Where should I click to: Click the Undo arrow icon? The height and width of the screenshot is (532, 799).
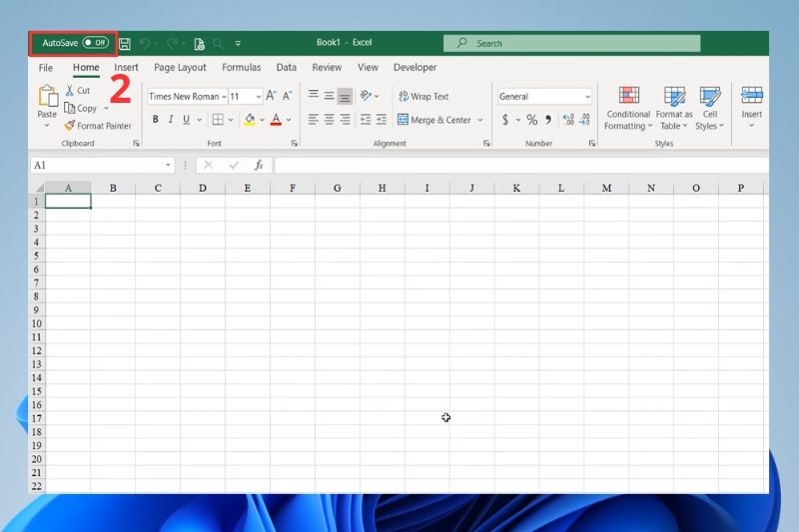click(x=145, y=44)
